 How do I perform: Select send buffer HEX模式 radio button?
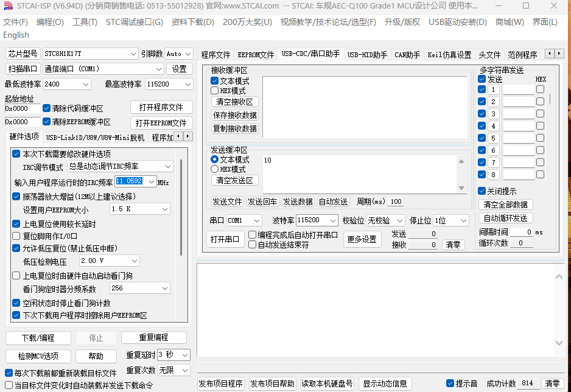pos(214,169)
